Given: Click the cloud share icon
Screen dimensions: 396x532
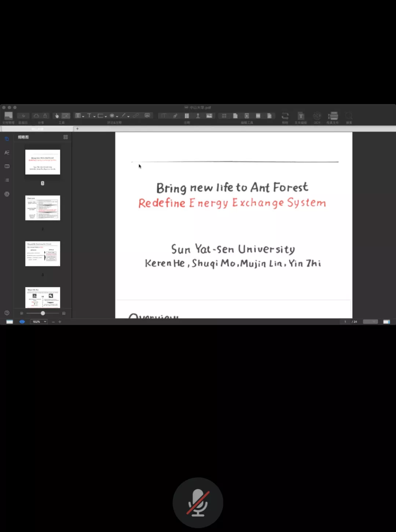Looking at the screenshot, I should (36, 116).
